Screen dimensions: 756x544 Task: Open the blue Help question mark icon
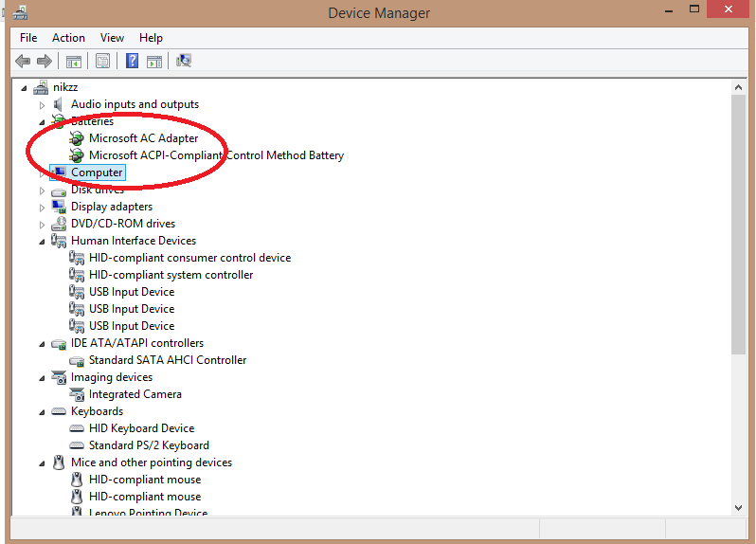pyautogui.click(x=132, y=61)
